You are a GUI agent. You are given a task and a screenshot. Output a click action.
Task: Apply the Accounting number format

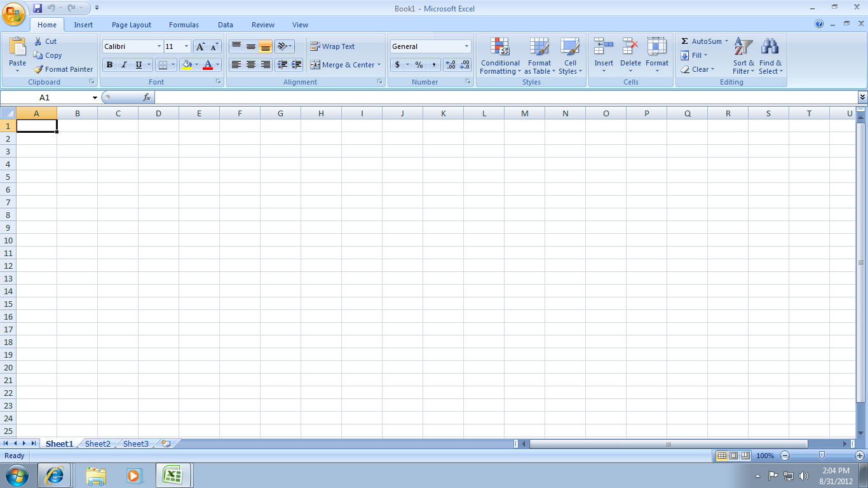[398, 65]
